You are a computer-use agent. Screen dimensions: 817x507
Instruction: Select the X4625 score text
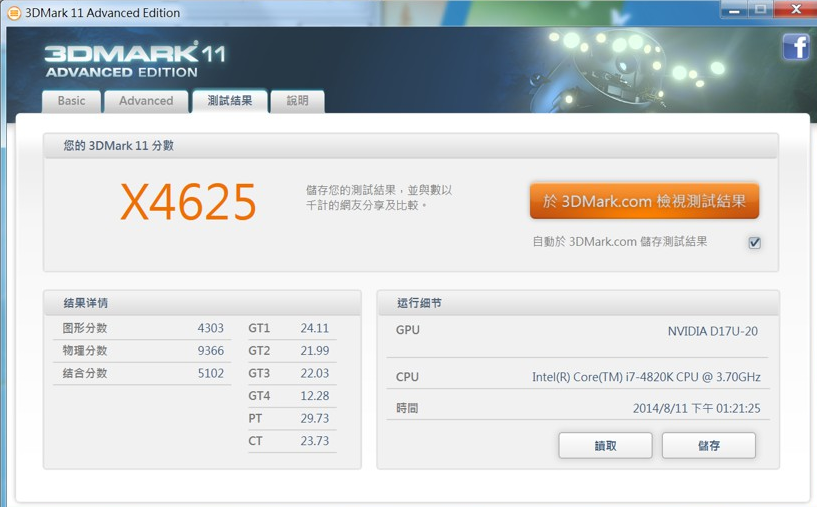click(188, 202)
